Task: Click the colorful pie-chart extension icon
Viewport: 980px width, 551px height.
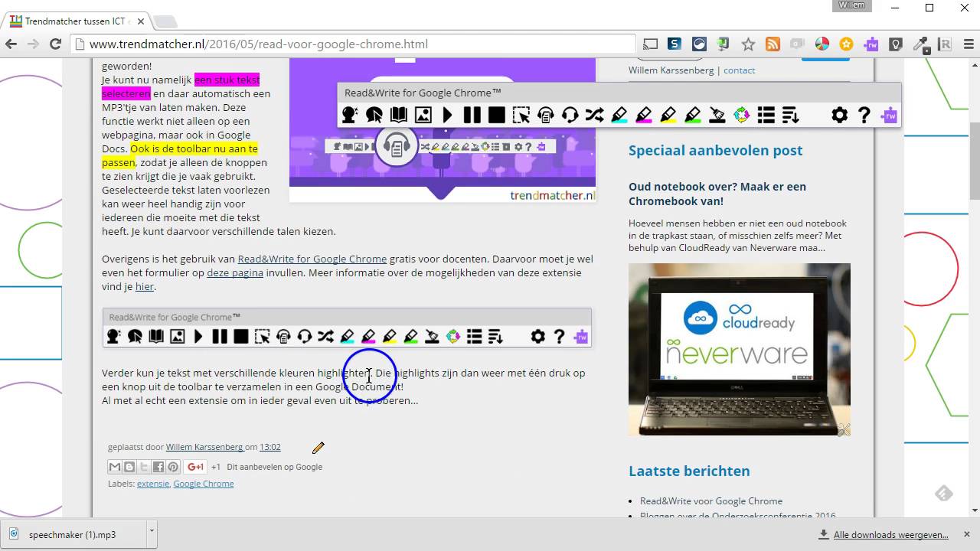Action: pyautogui.click(x=822, y=44)
